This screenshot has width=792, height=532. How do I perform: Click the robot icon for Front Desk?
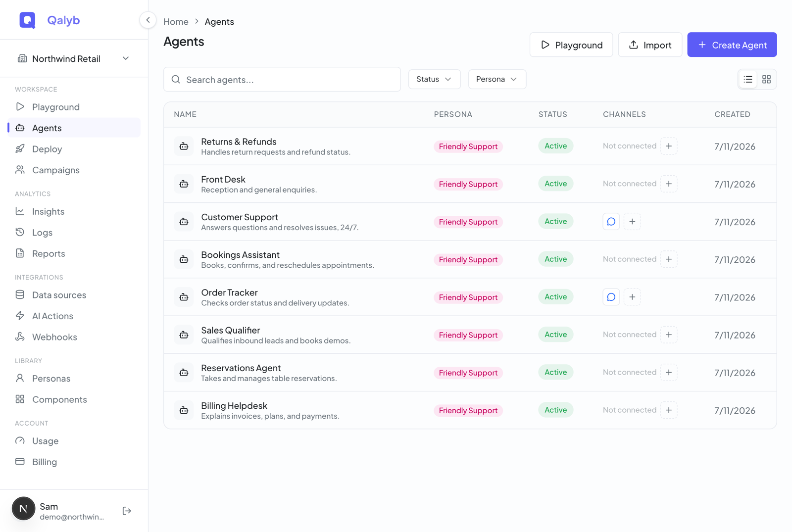184,184
